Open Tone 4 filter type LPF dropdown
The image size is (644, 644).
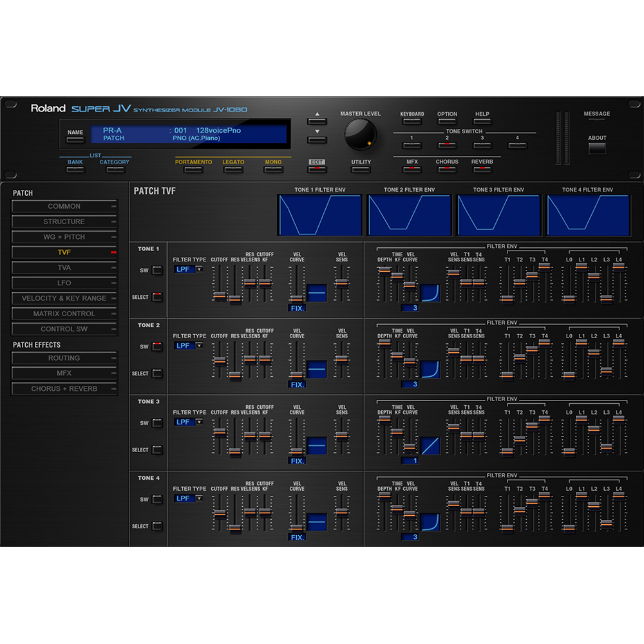pos(188,498)
